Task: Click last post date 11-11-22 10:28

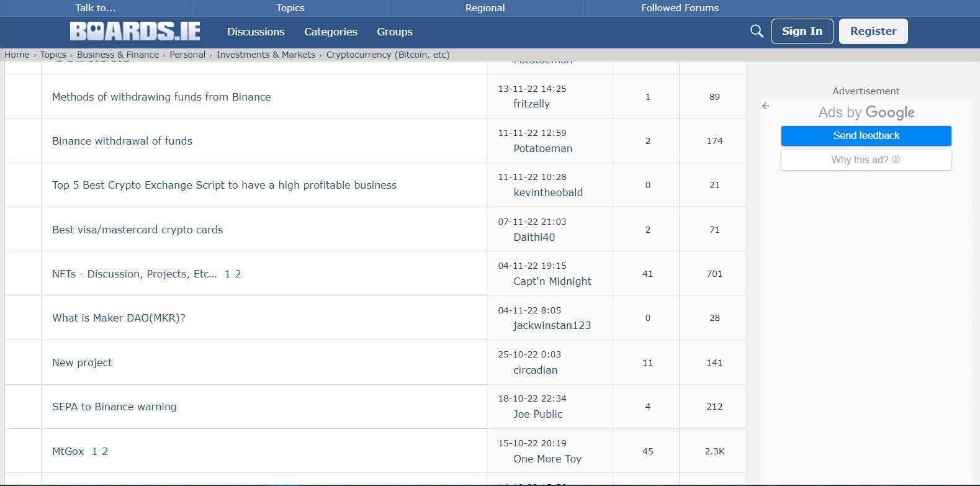Action: point(532,177)
